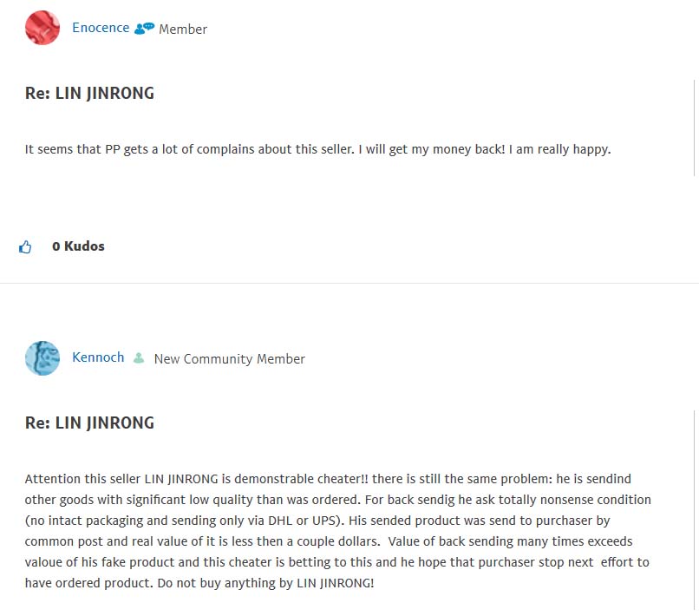Image resolution: width=699 pixels, height=616 pixels.
Task: Give kudos with the thumbs-up icon
Action: 25,247
